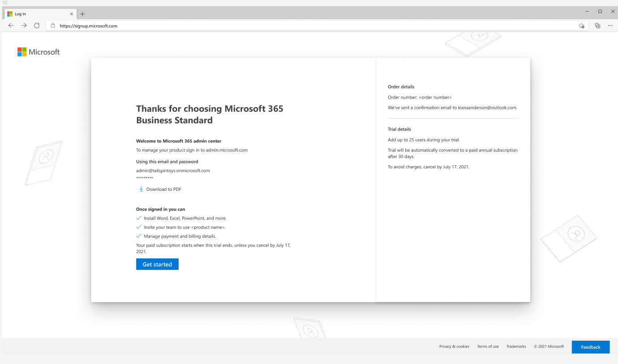Click Download to PDF link
Screen dimensions: 618x364
coord(164,189)
